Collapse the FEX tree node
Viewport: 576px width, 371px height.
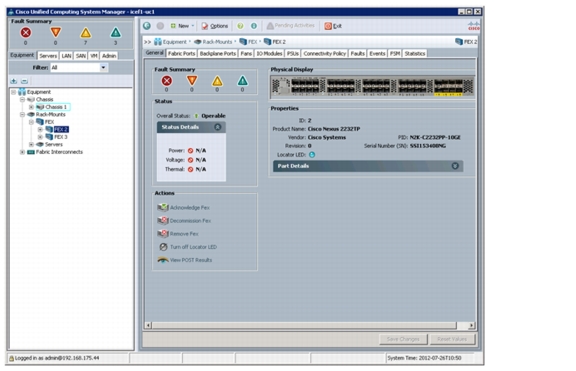pyautogui.click(x=31, y=122)
